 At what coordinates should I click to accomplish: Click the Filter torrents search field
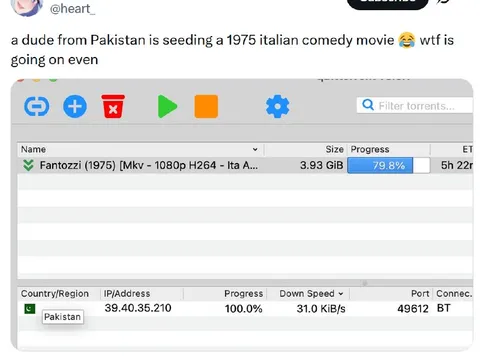(x=415, y=106)
